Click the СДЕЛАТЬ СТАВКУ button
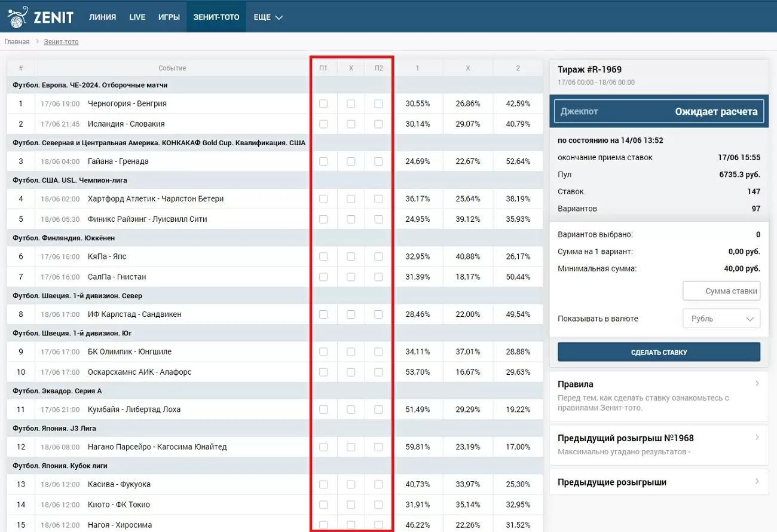The image size is (777, 532). (659, 352)
